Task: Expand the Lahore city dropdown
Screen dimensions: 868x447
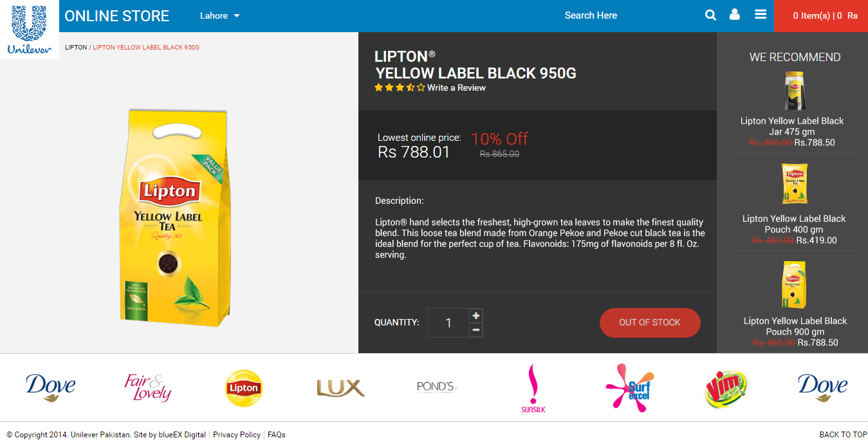Action: (x=220, y=15)
